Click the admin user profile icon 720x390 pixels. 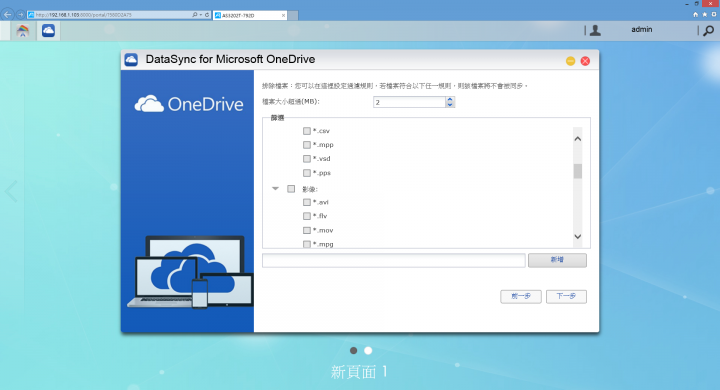pyautogui.click(x=595, y=30)
